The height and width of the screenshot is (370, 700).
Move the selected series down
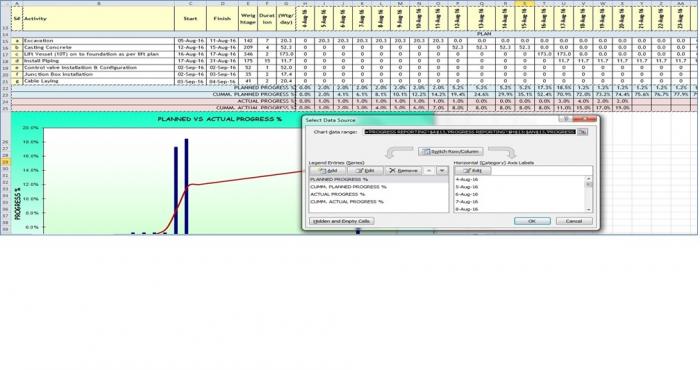[x=442, y=171]
